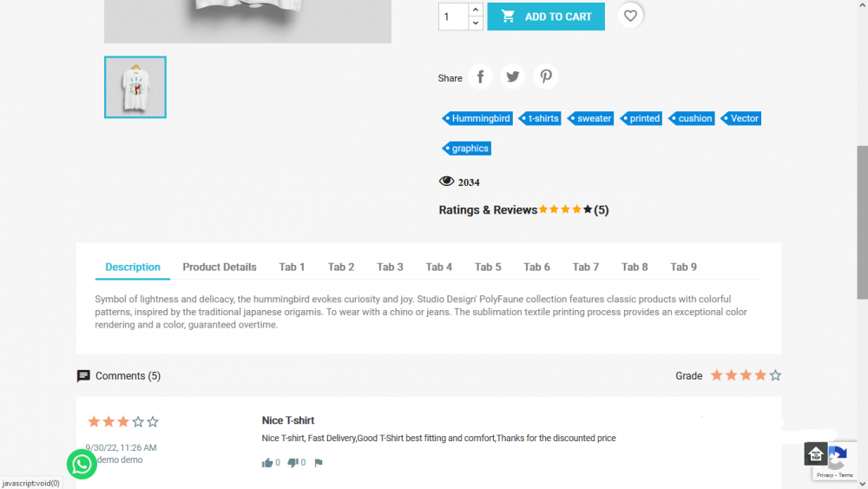Open Tab 2
The width and height of the screenshot is (868, 489).
(x=341, y=267)
